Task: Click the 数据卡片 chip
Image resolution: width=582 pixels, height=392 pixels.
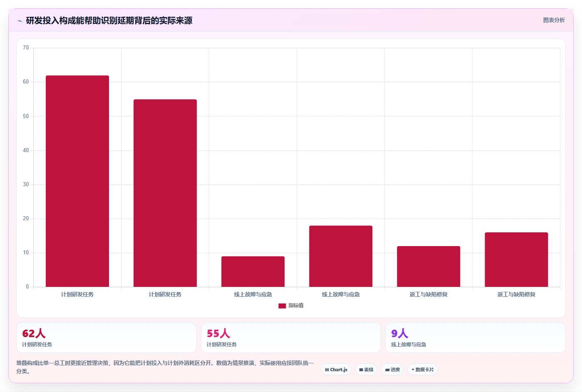Action: pyautogui.click(x=423, y=370)
